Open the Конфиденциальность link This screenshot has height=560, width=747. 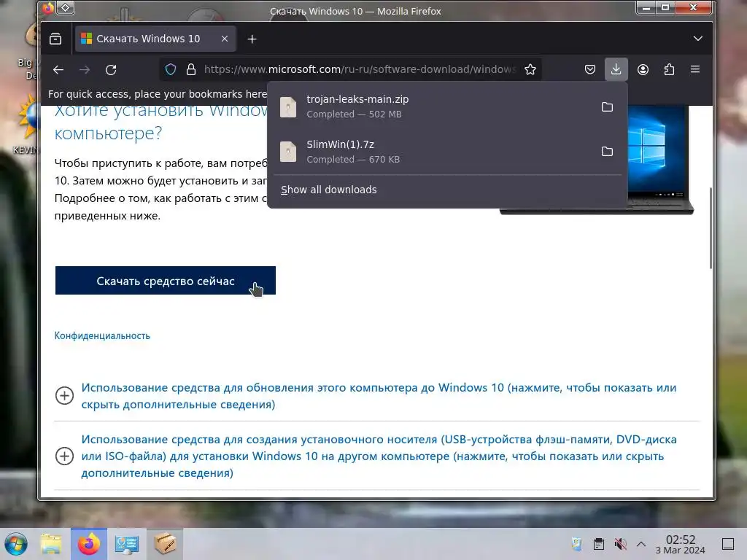[x=102, y=335]
